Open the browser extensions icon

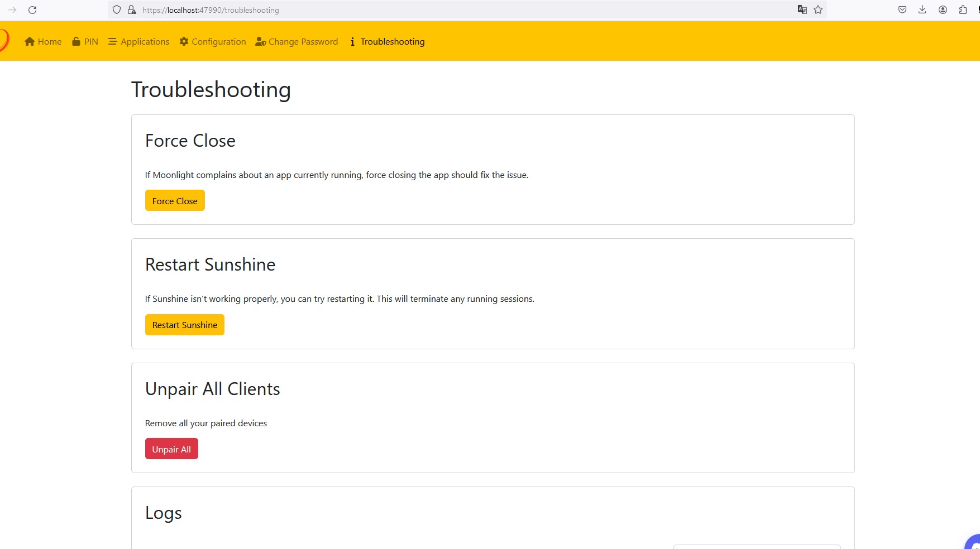(x=963, y=10)
